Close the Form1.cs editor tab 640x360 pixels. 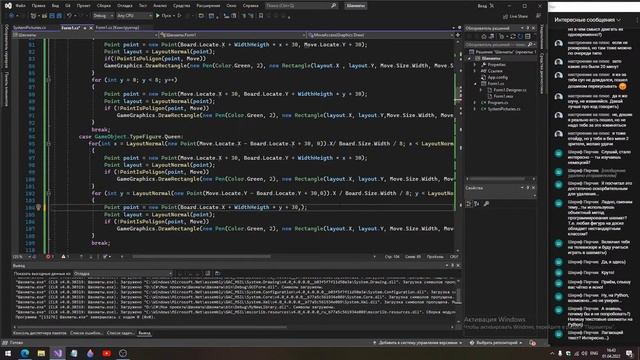(x=91, y=28)
